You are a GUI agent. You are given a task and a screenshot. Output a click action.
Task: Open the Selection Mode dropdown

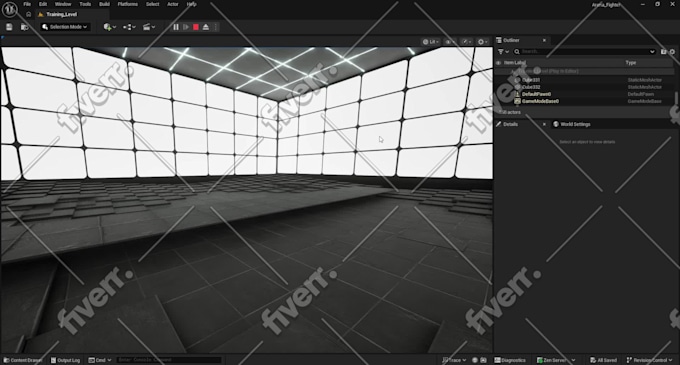(65, 27)
